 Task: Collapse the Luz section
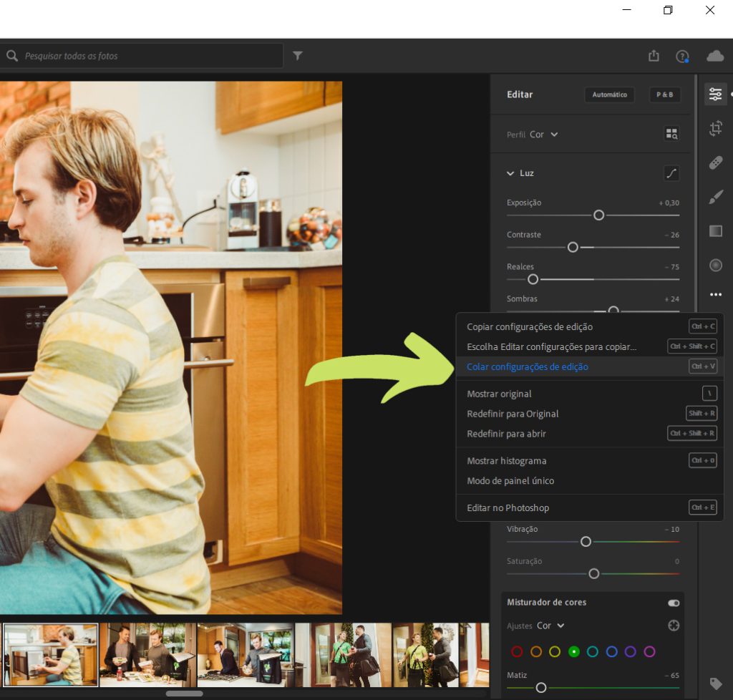[x=510, y=173]
